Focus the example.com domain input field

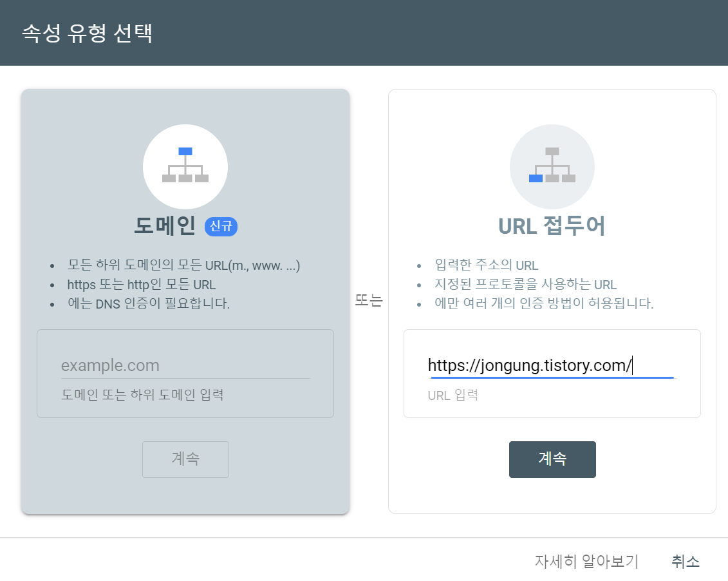click(x=185, y=365)
